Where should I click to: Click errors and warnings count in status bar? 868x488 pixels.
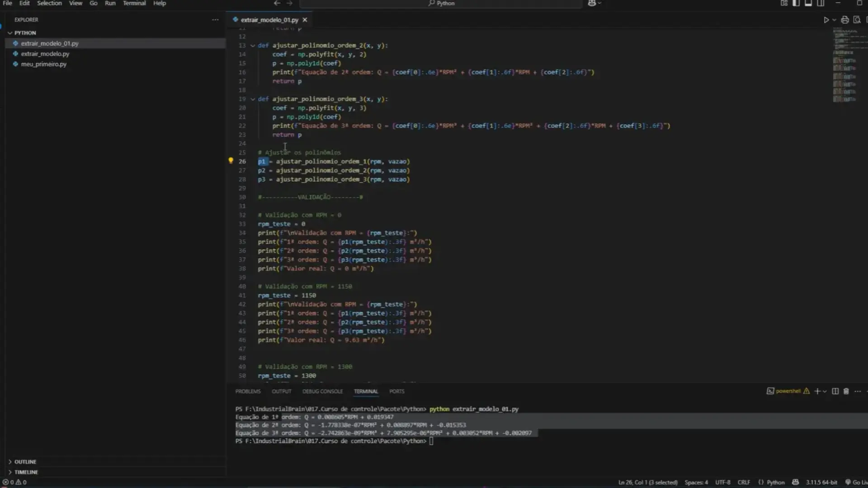pos(14,483)
